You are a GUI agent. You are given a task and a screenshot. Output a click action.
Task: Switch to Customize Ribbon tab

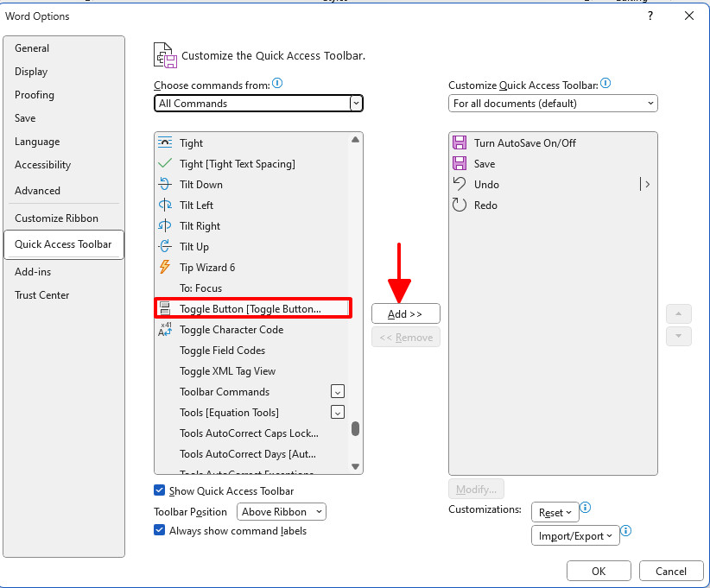[x=64, y=218]
